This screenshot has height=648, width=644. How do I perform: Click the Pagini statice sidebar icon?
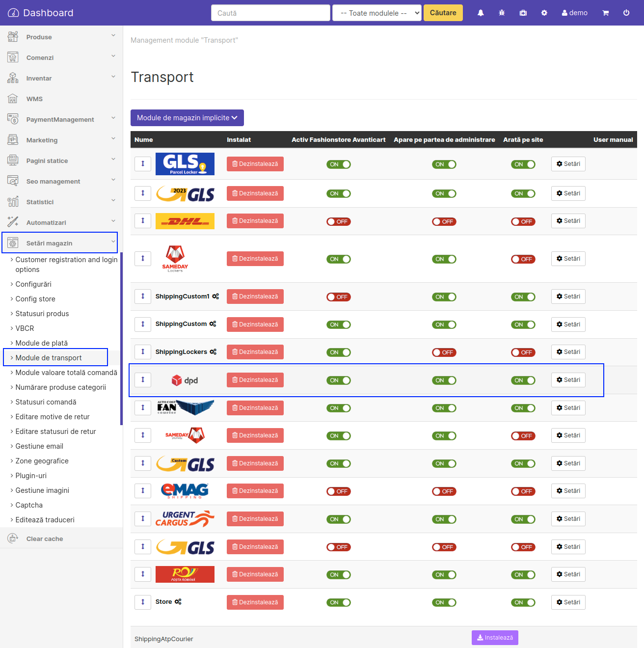13,161
